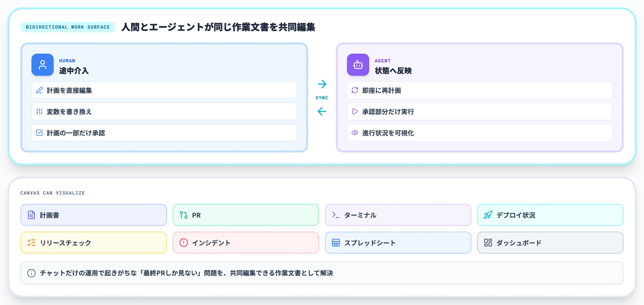Select the 進行状況を可視化 row

point(480,133)
